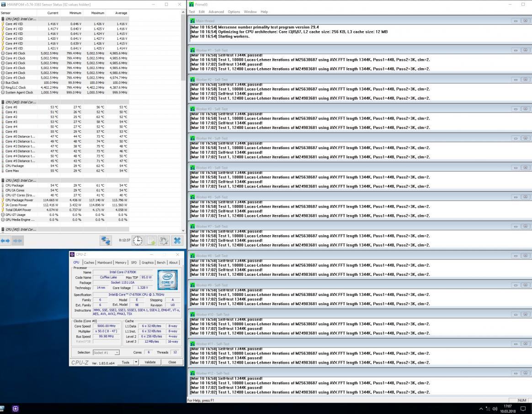Show hidden tray icons chevron
Screen dimensions: 532x414
481,409
